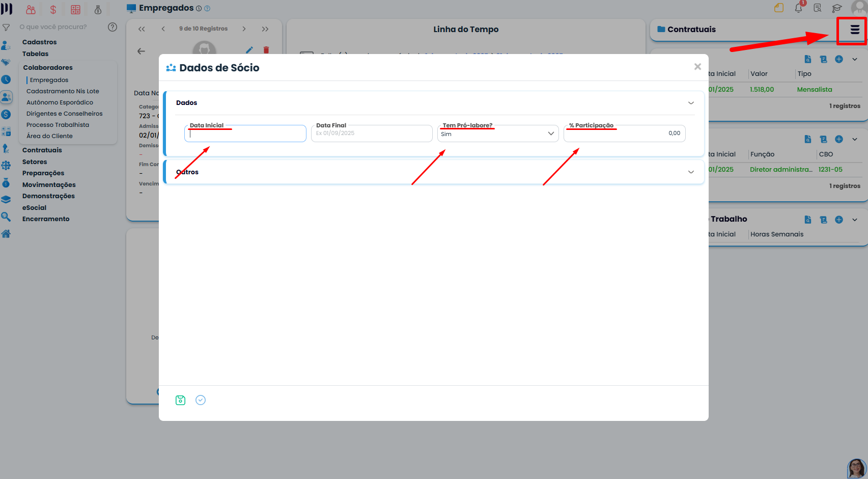Click the user avatar in the top bar

859,7
